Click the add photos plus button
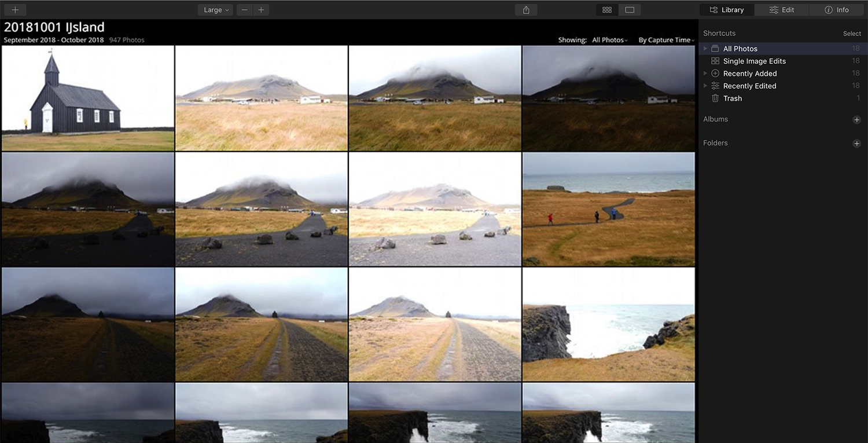This screenshot has height=443, width=868. point(15,10)
